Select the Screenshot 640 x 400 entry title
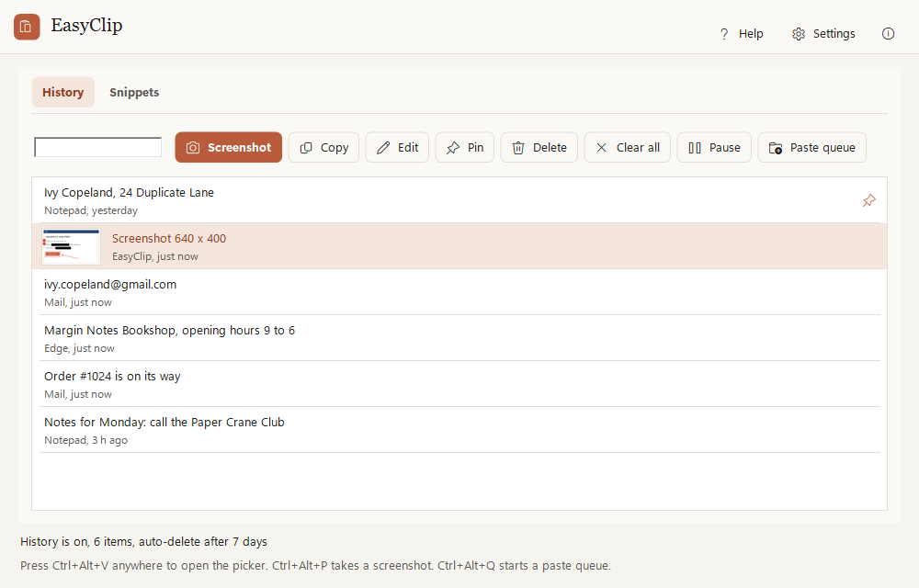This screenshot has width=919, height=588. [169, 238]
